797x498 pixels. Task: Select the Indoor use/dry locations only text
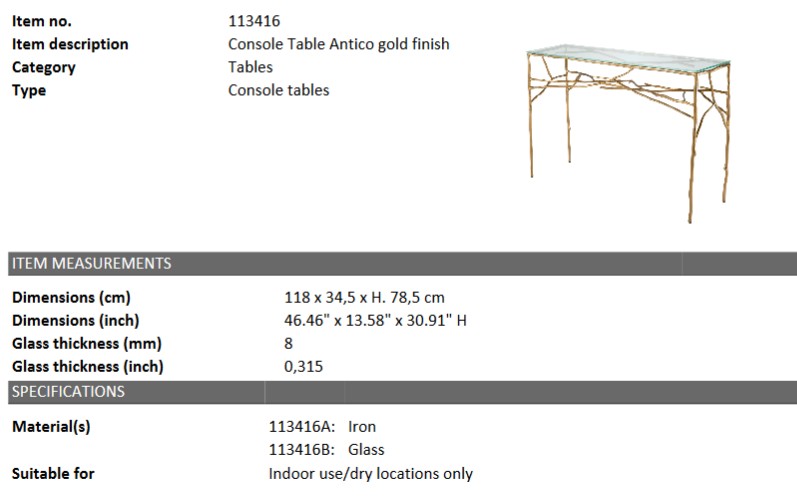tap(371, 474)
